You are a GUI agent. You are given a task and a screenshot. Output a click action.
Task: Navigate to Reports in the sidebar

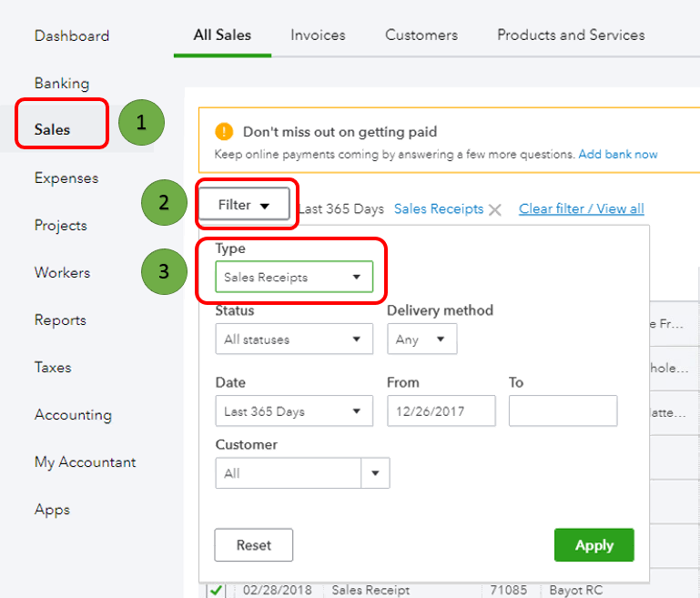[60, 320]
